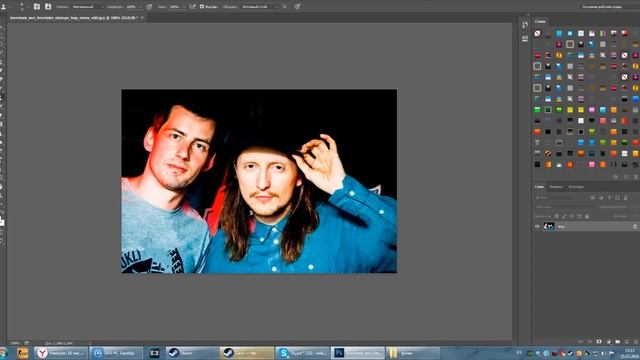
Task: Open the blending Mode dropdown set to Normal
Action: point(87,7)
